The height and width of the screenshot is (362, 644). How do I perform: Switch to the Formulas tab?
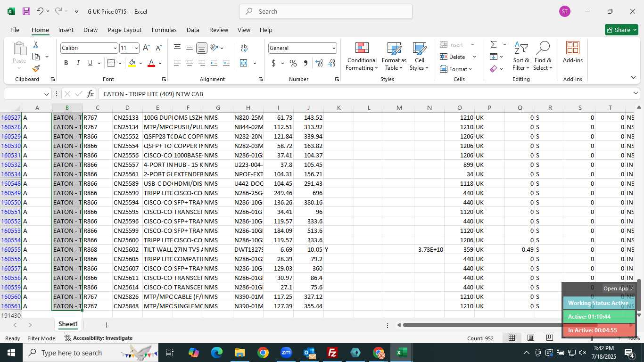pos(164,30)
